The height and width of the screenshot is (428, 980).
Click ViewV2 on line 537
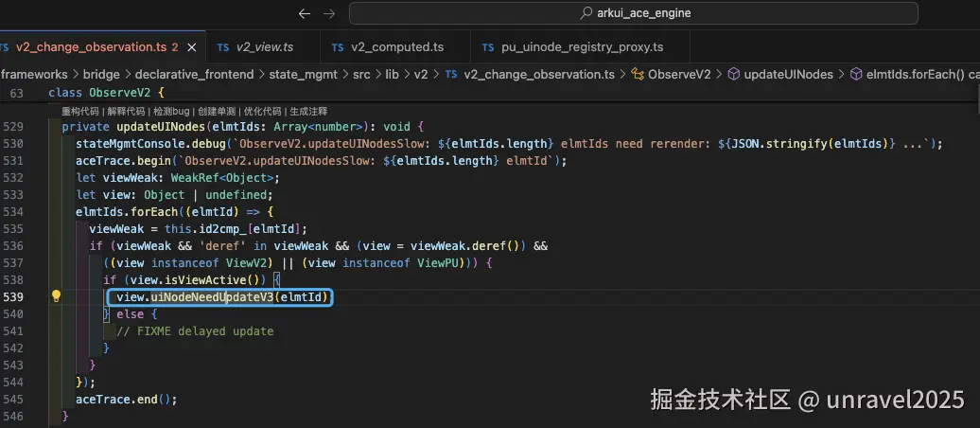coord(246,263)
